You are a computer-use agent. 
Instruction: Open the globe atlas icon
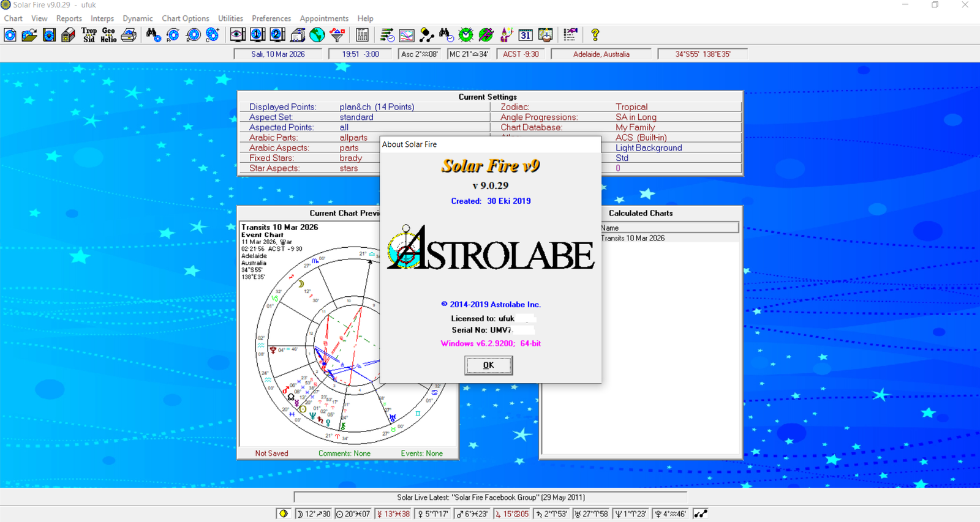point(317,35)
